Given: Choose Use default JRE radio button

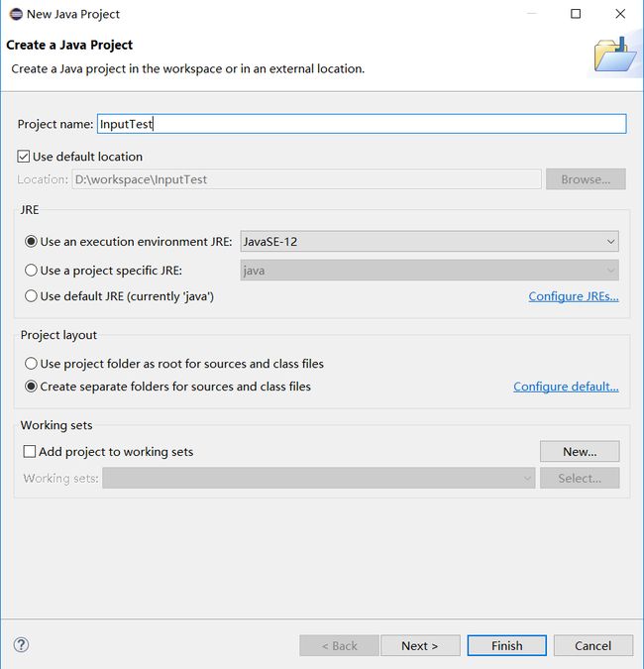Looking at the screenshot, I should tap(32, 296).
